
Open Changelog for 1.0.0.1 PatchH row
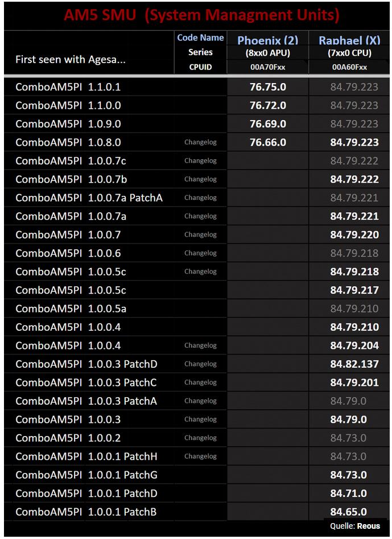coord(200,456)
